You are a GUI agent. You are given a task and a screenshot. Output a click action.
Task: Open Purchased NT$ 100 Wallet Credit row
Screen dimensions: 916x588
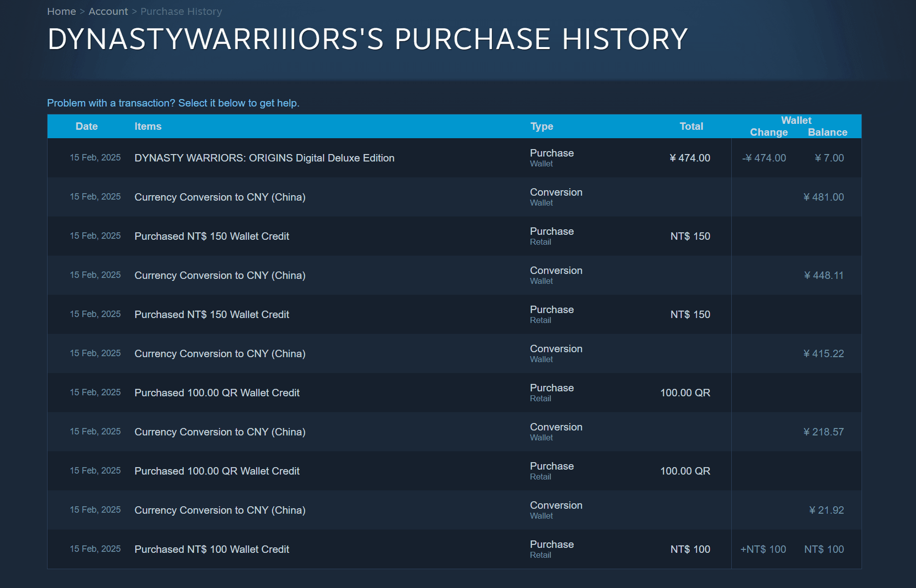[454, 549]
